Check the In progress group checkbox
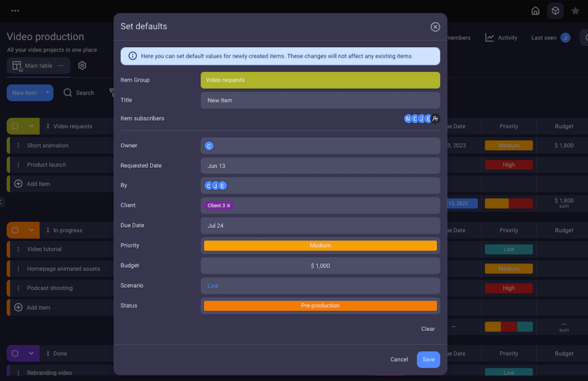 pyautogui.click(x=16, y=230)
